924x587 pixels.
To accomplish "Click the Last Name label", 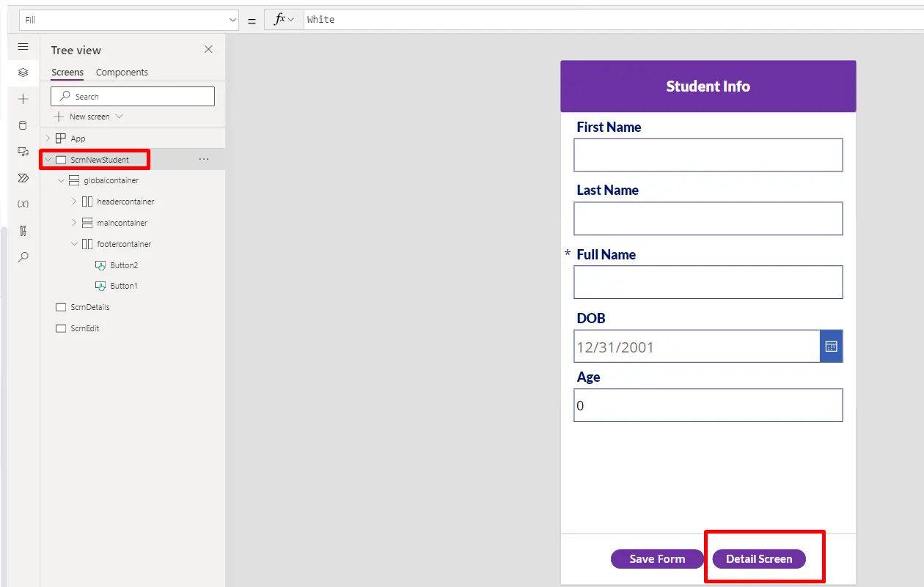I will 608,190.
